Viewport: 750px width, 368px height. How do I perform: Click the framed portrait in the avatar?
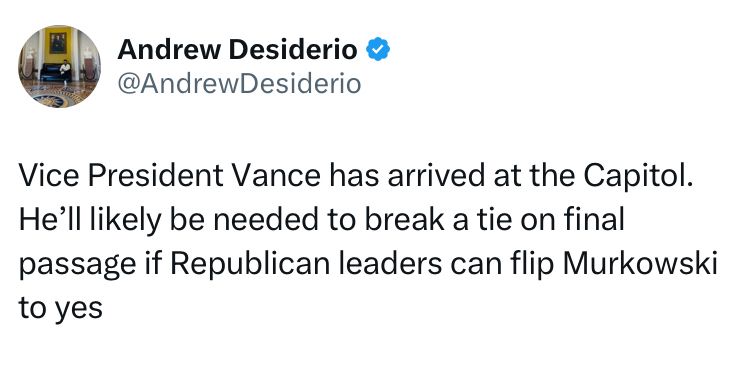pyautogui.click(x=58, y=42)
